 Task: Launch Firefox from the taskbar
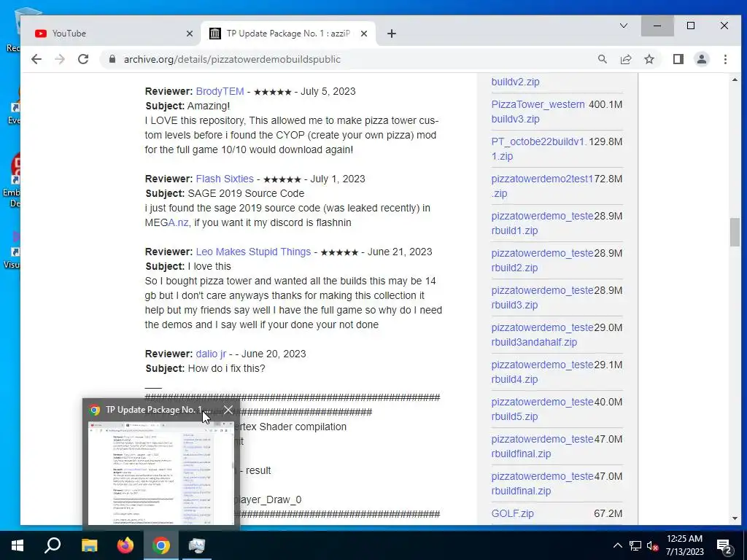[125, 545]
